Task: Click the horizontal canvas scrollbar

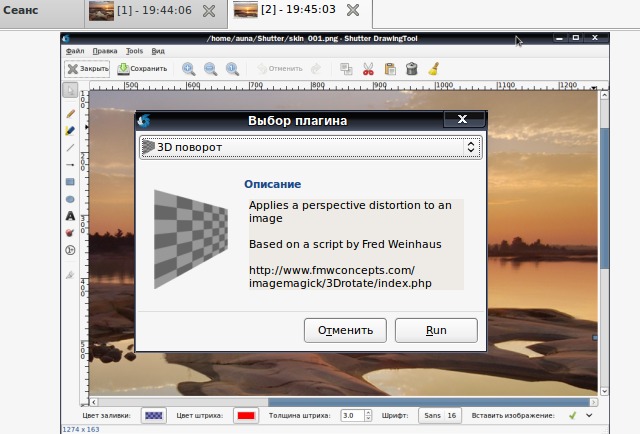Action: click(429, 402)
